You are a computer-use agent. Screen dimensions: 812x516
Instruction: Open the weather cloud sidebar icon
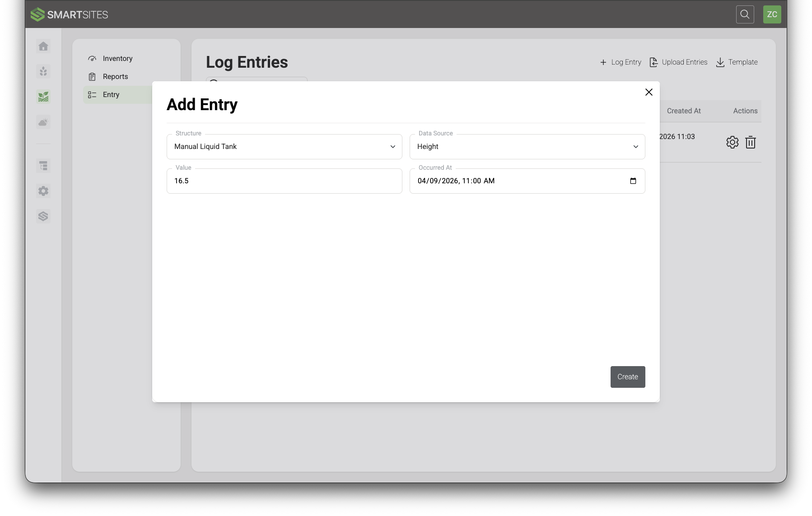[x=43, y=122]
